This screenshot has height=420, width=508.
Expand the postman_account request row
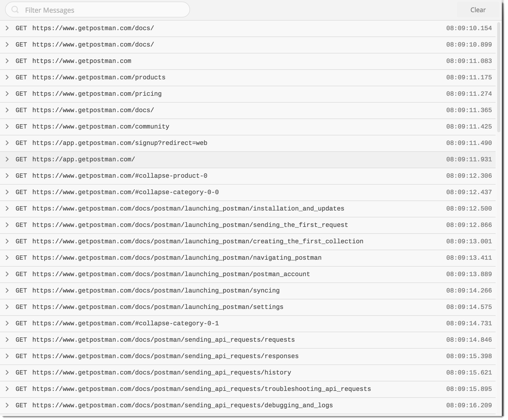pyautogui.click(x=7, y=274)
